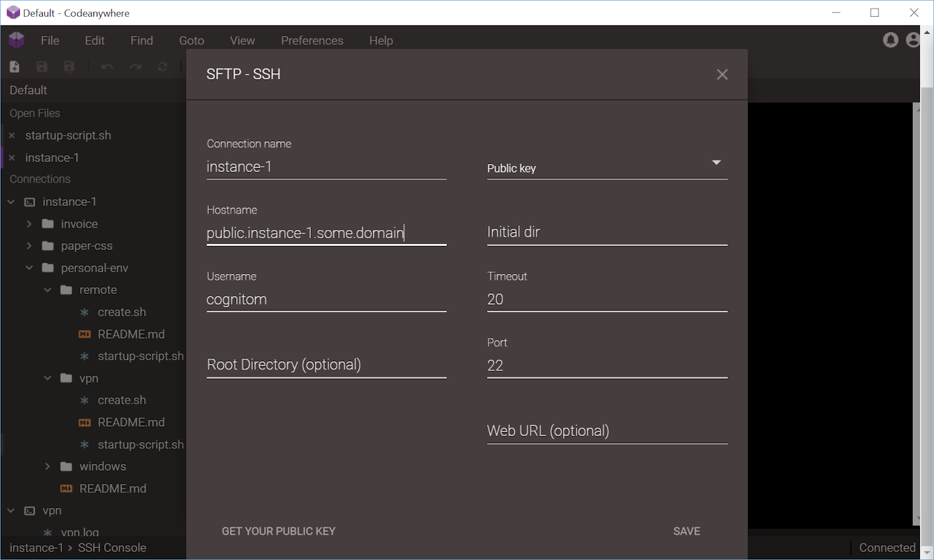This screenshot has width=934, height=560.
Task: Open the Find menu
Action: pos(141,41)
